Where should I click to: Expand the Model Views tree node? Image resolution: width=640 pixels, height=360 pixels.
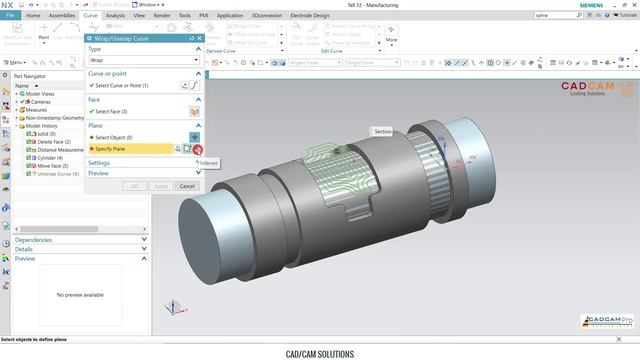coord(17,93)
